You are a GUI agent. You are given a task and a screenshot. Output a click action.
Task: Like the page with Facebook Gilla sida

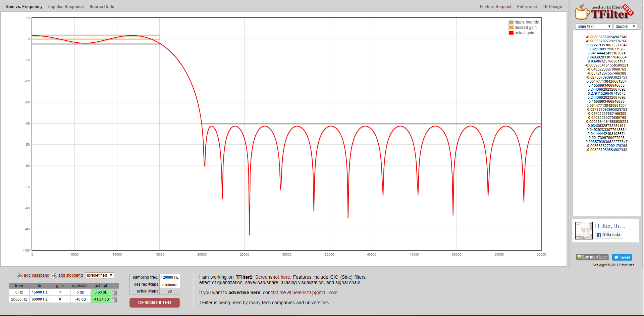tap(608, 235)
